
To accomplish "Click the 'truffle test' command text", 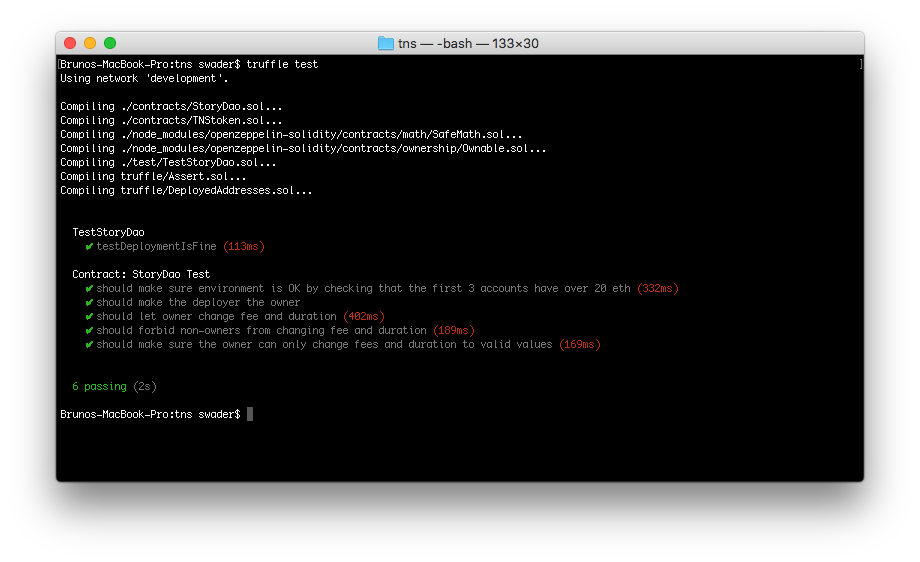I will click(282, 64).
